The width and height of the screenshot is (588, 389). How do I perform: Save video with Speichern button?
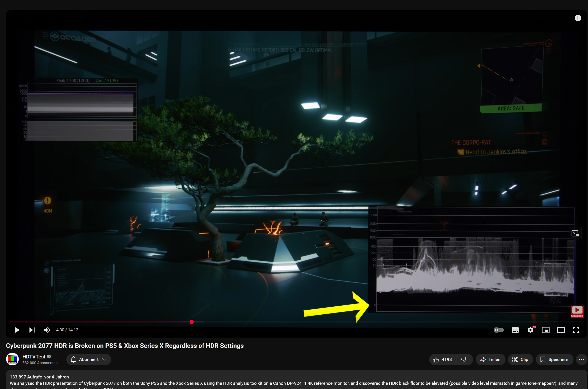click(x=554, y=359)
